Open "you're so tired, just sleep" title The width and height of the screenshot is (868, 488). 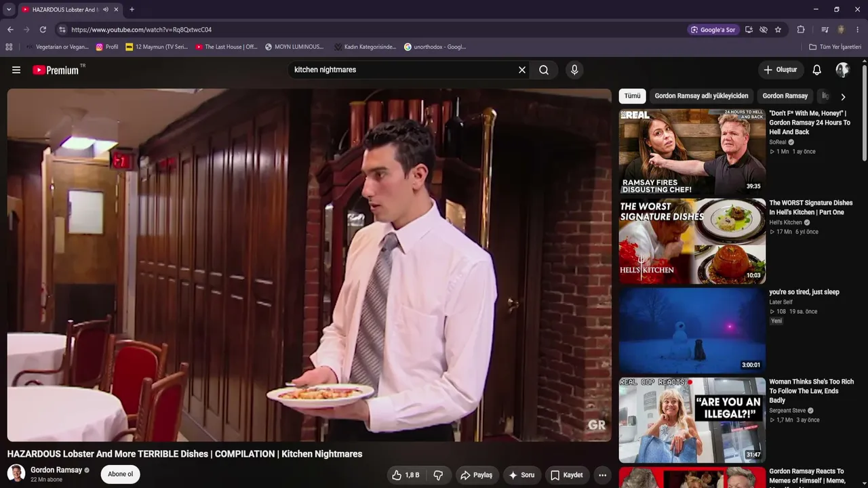[x=804, y=292]
